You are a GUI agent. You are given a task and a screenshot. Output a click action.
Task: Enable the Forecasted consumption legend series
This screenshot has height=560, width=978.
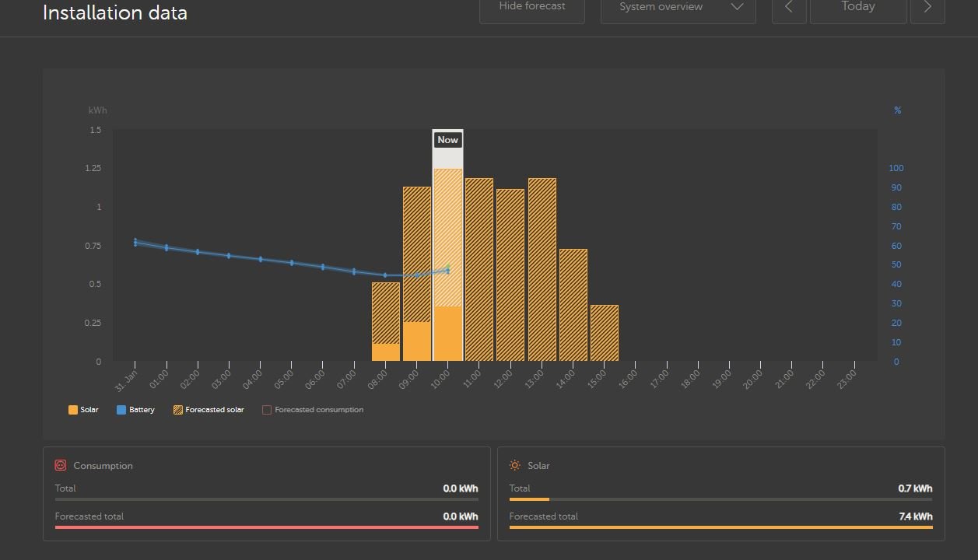(x=312, y=410)
